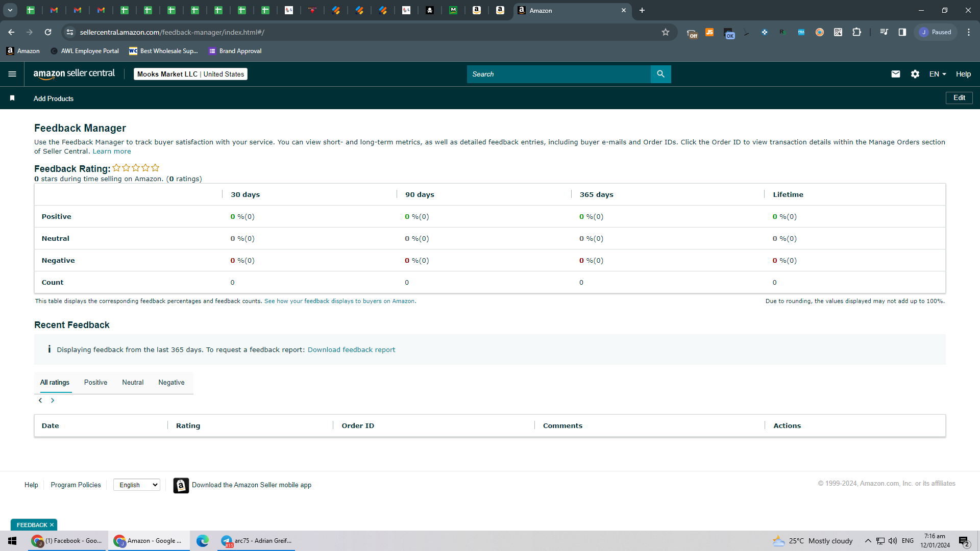Open the browser extensions puzzle icon
The height and width of the screenshot is (551, 980).
(856, 32)
